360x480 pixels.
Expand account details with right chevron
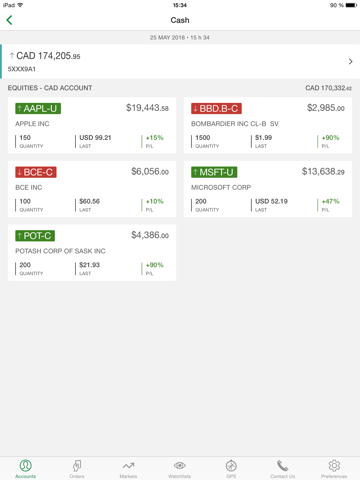pyautogui.click(x=350, y=61)
